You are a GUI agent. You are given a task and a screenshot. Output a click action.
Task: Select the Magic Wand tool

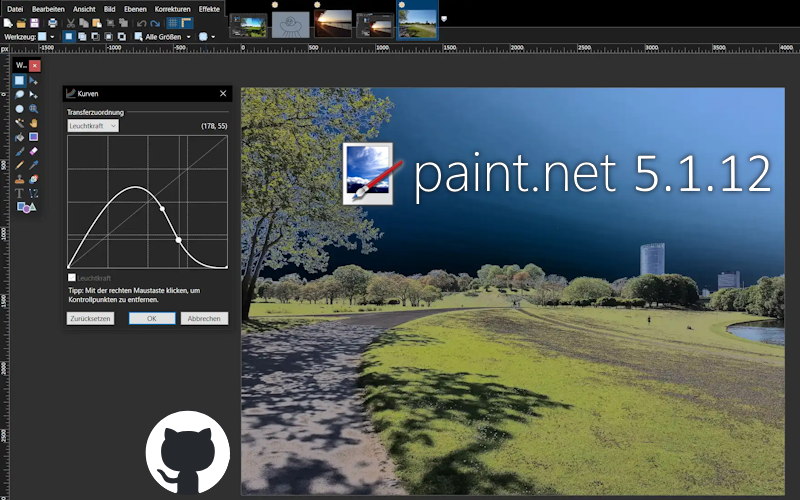pyautogui.click(x=19, y=122)
